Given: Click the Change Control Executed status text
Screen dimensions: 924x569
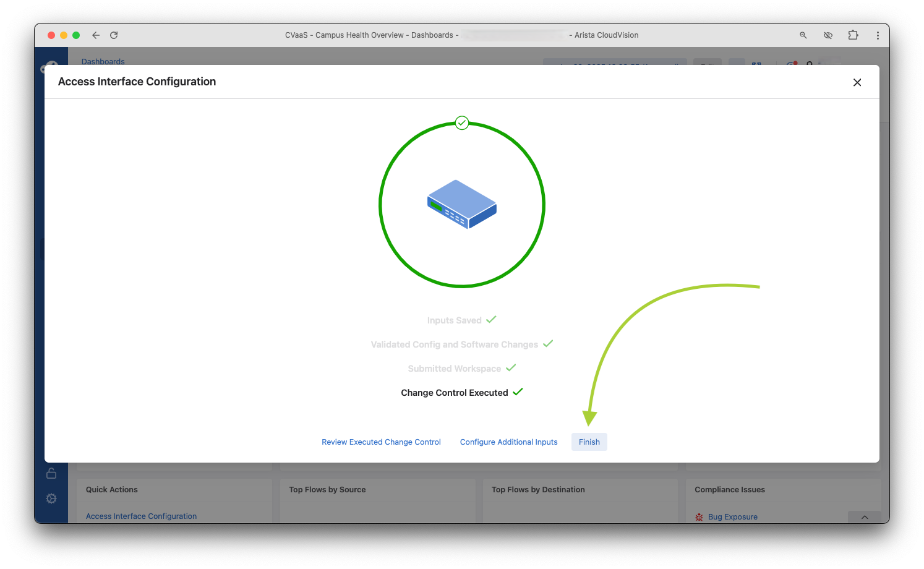Looking at the screenshot, I should click(454, 393).
